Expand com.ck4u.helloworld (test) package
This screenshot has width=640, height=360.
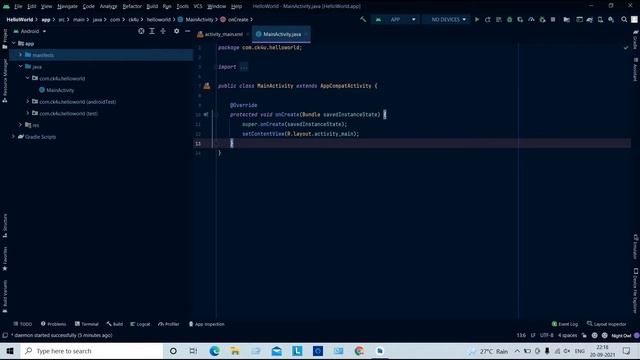tap(28, 113)
